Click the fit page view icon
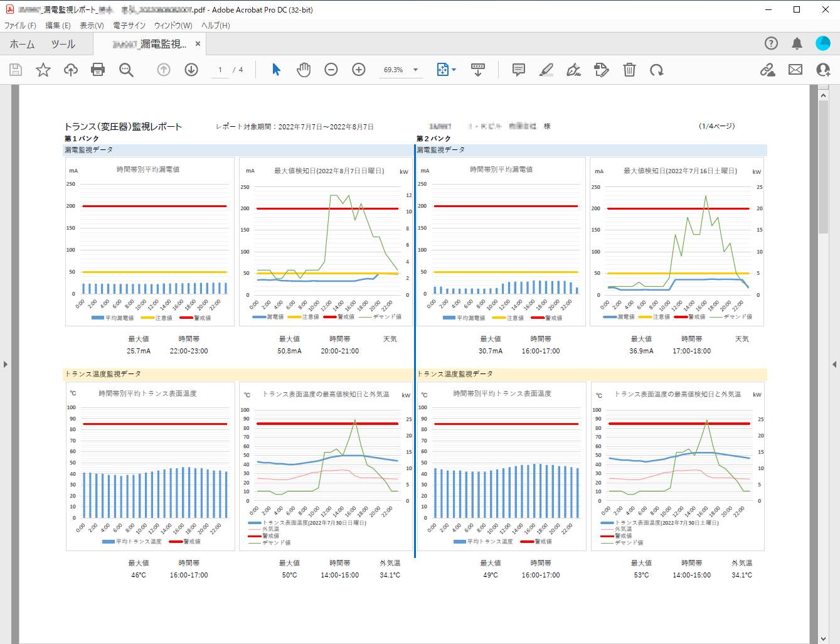The width and height of the screenshot is (840, 644). coord(443,70)
